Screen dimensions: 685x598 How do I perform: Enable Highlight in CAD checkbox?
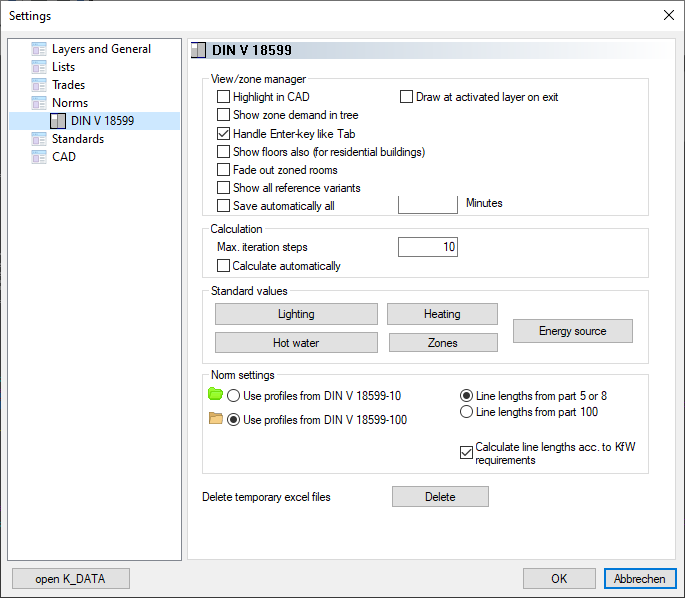point(223,97)
